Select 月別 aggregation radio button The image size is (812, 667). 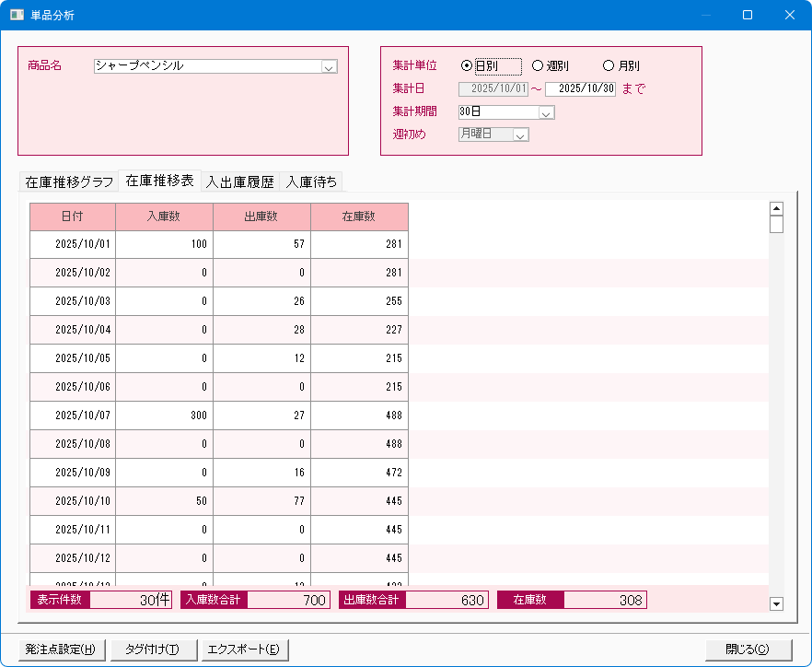coord(609,66)
